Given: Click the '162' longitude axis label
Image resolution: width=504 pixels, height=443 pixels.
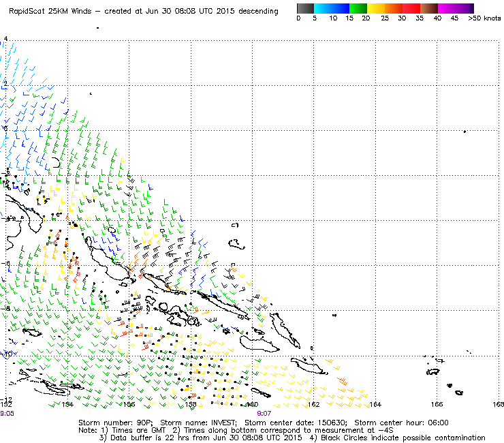Looking at the screenshot, I should click(314, 404).
